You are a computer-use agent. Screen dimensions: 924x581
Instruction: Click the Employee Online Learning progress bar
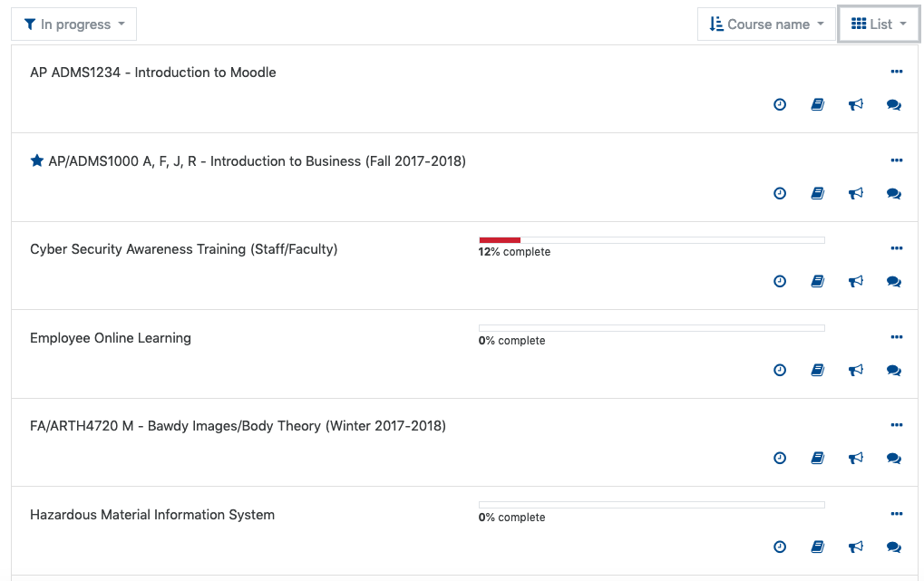click(652, 328)
